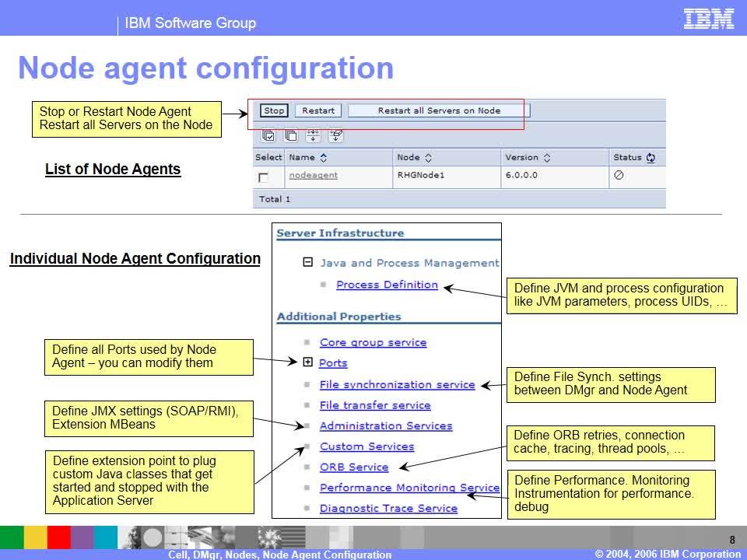Click the Additional Properties heading
The image size is (747, 560).
[338, 317]
